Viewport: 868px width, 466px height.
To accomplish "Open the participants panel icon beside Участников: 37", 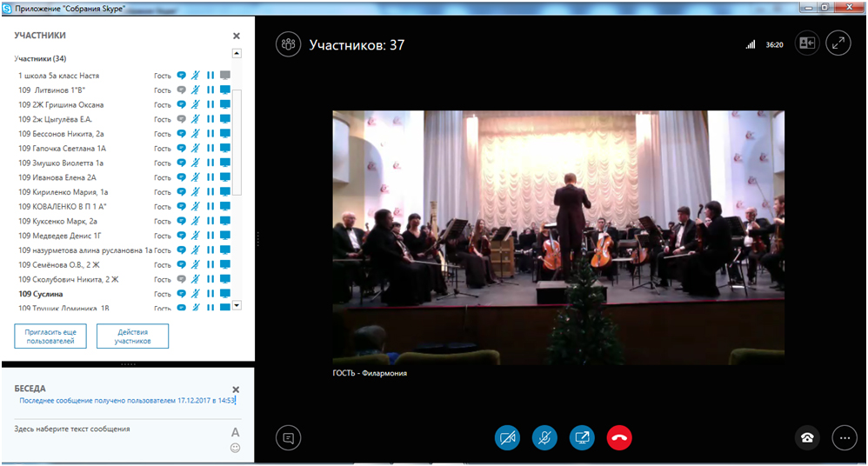I will pos(288,44).
